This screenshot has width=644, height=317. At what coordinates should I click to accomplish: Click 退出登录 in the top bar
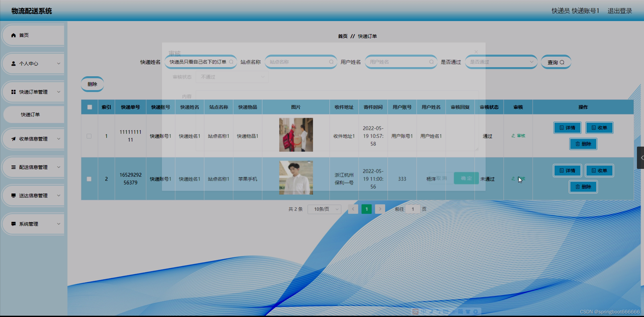620,11
